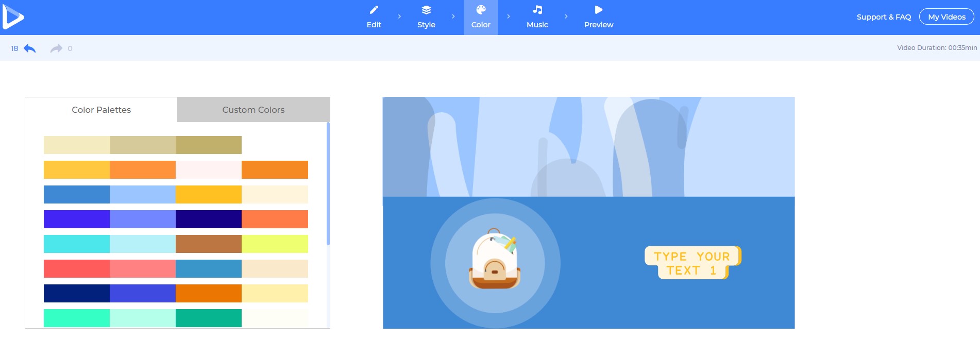Pick the yellow-orange palette's dark orange swatch
The width and height of the screenshot is (980, 356).
tap(275, 170)
